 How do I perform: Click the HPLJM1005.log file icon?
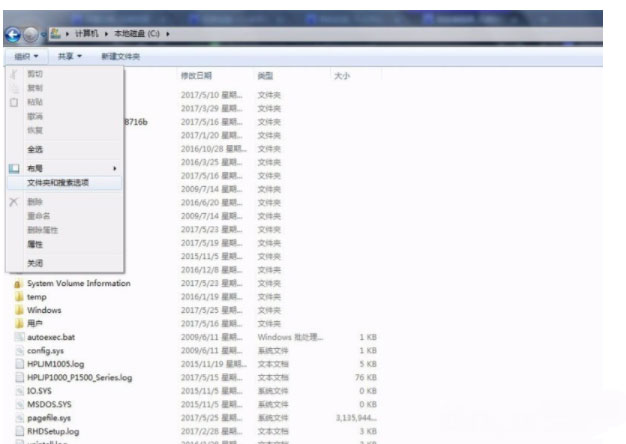(20, 364)
